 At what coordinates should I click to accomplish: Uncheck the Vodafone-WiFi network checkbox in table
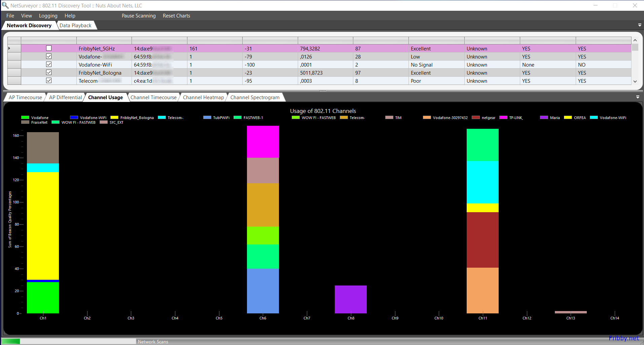[49, 65]
